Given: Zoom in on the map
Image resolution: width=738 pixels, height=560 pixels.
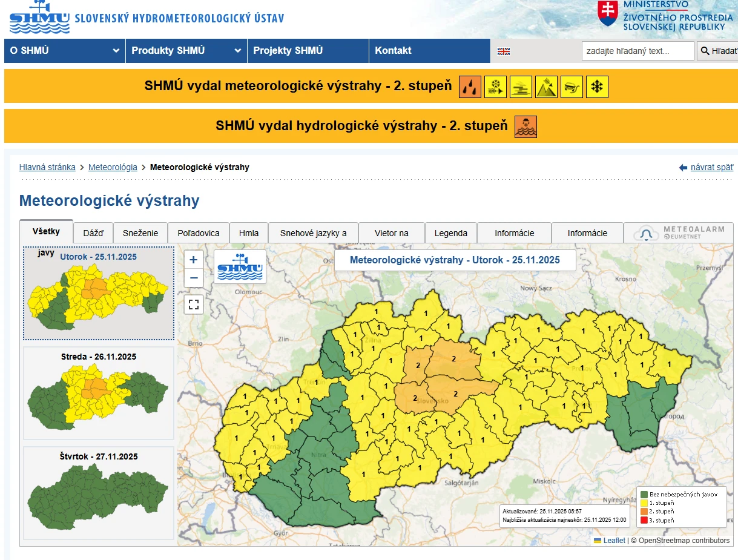Looking at the screenshot, I should coord(194,260).
